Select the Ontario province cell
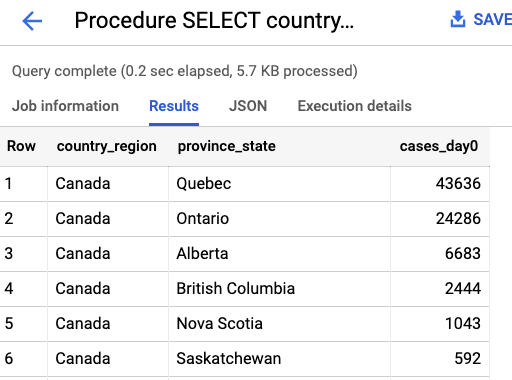 click(x=279, y=219)
